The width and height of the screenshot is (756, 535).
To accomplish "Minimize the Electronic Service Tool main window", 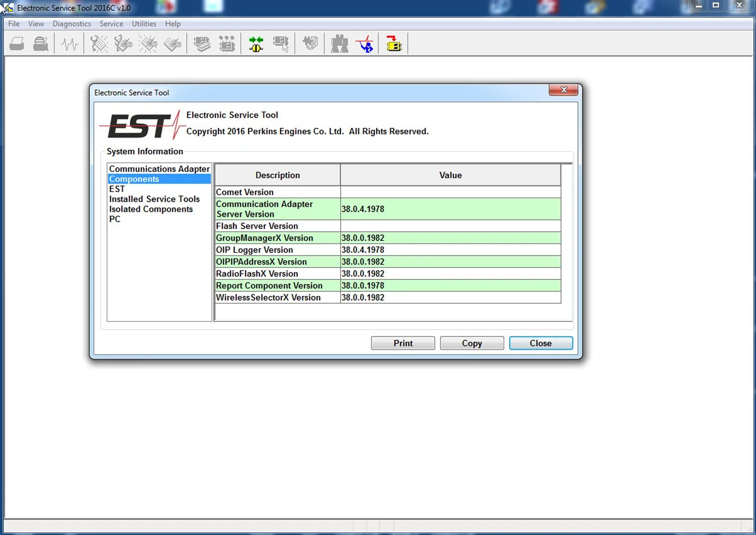I will 698,6.
